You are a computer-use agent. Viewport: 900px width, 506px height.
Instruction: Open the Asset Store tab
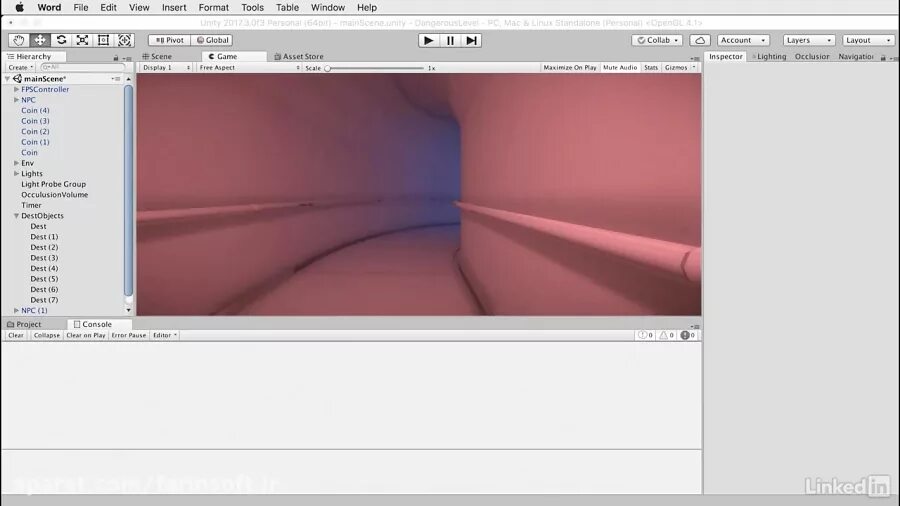(x=298, y=56)
